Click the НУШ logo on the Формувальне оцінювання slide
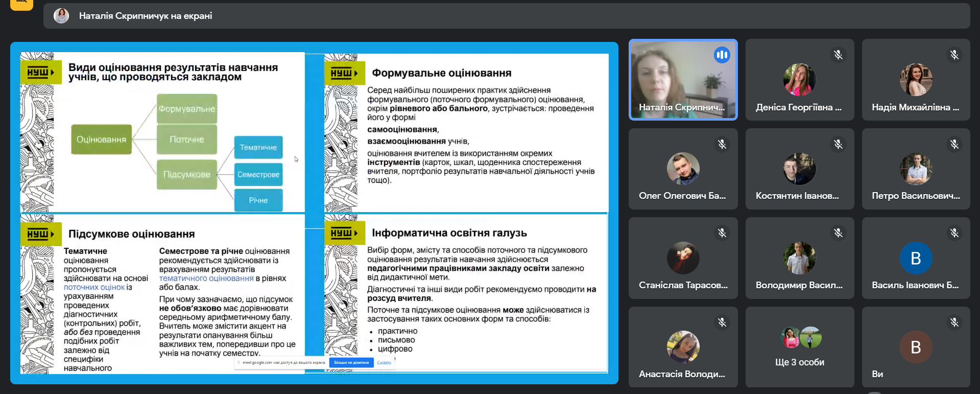 coord(345,73)
